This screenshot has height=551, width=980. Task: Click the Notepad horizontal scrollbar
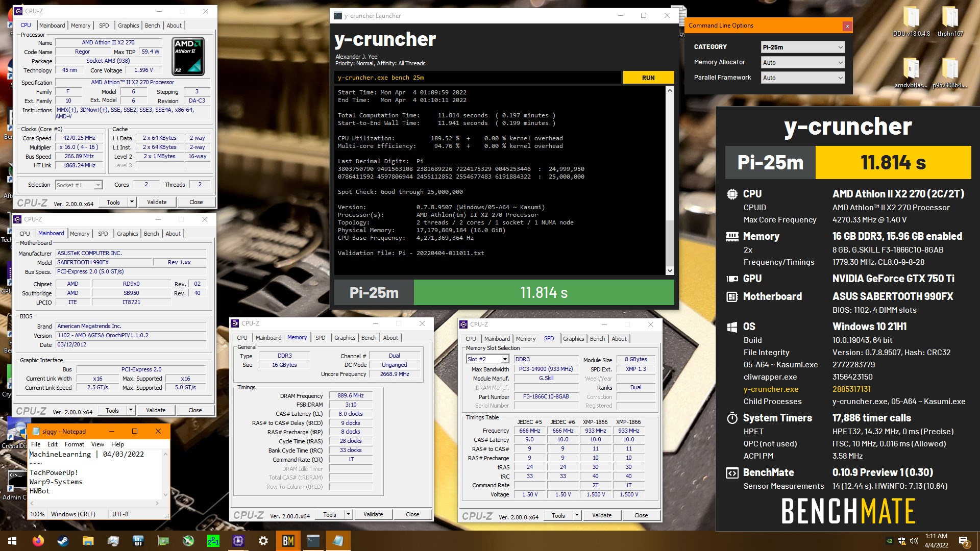coord(94,503)
